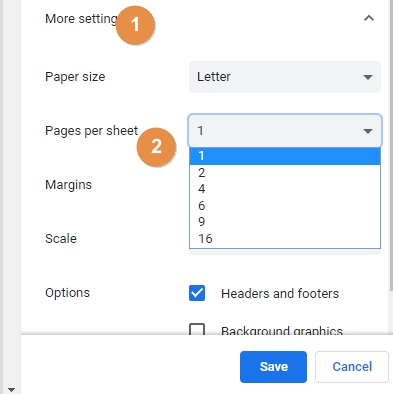Image resolution: width=393 pixels, height=394 pixels.
Task: Select 9 pages per sheet option
Action: tap(285, 222)
